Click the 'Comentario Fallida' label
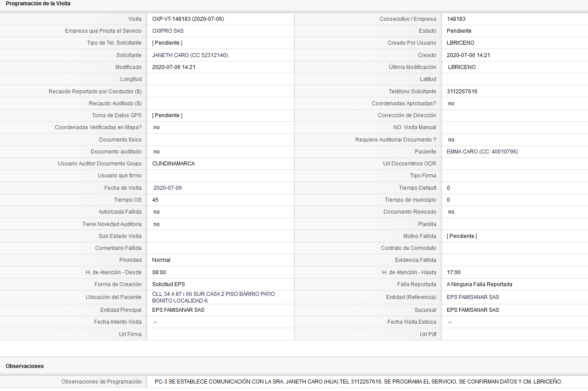The image size is (588, 391). tap(119, 248)
